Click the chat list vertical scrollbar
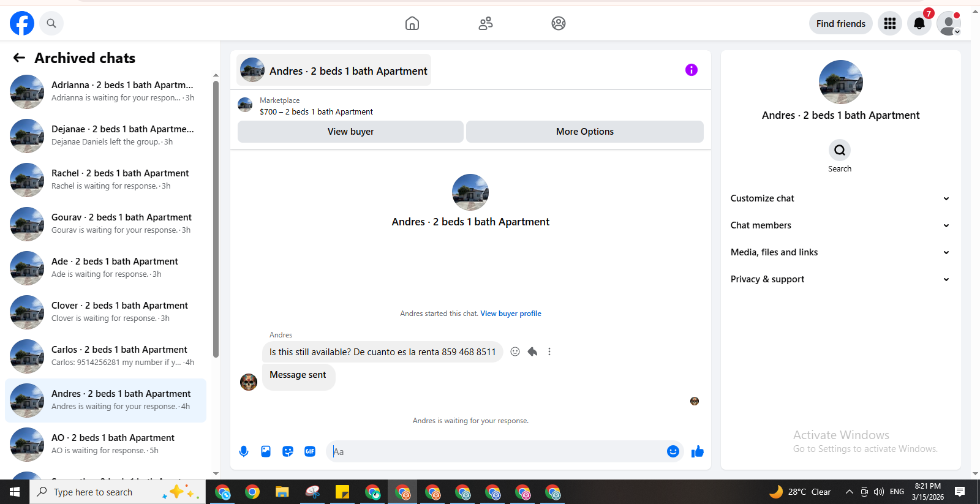The height and width of the screenshot is (504, 980). 216,219
